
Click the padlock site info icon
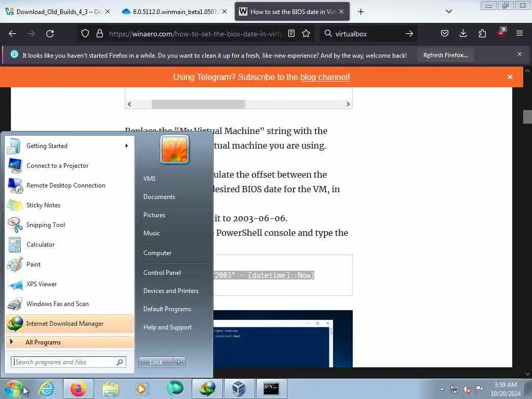click(99, 34)
